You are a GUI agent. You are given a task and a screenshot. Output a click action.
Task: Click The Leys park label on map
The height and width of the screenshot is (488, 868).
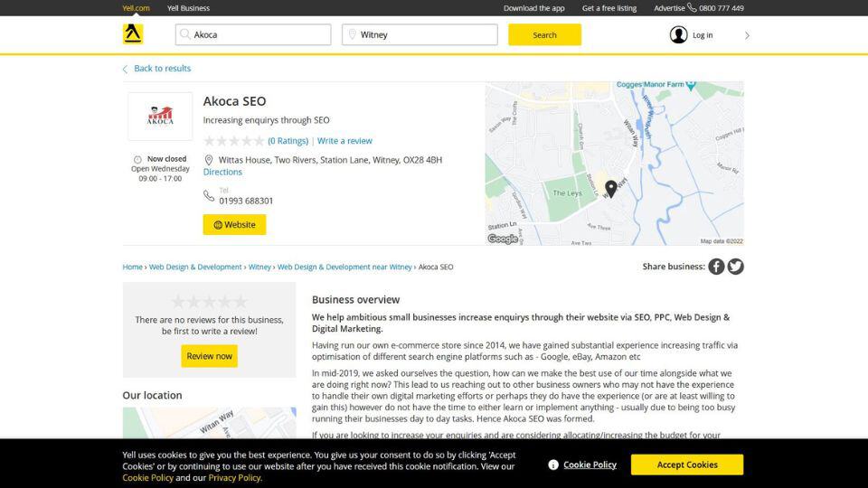tap(568, 193)
